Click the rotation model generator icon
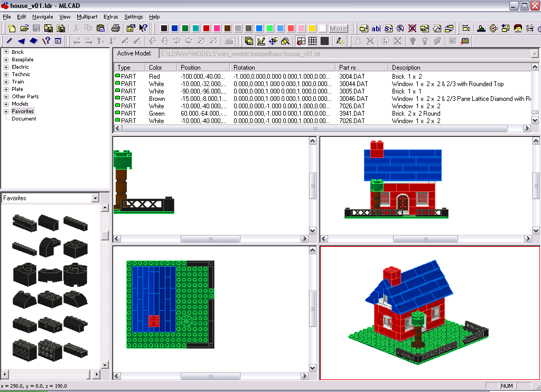This screenshot has width=541, height=392. [493, 29]
